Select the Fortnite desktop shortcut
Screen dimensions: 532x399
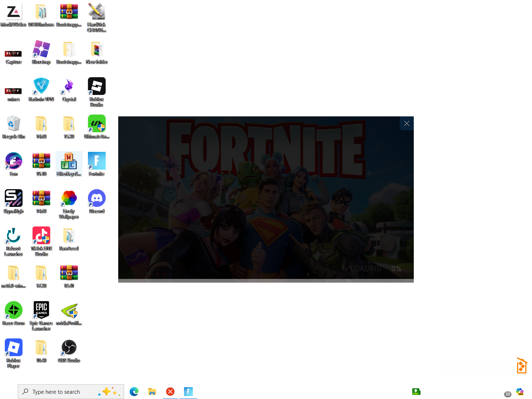pos(97,164)
